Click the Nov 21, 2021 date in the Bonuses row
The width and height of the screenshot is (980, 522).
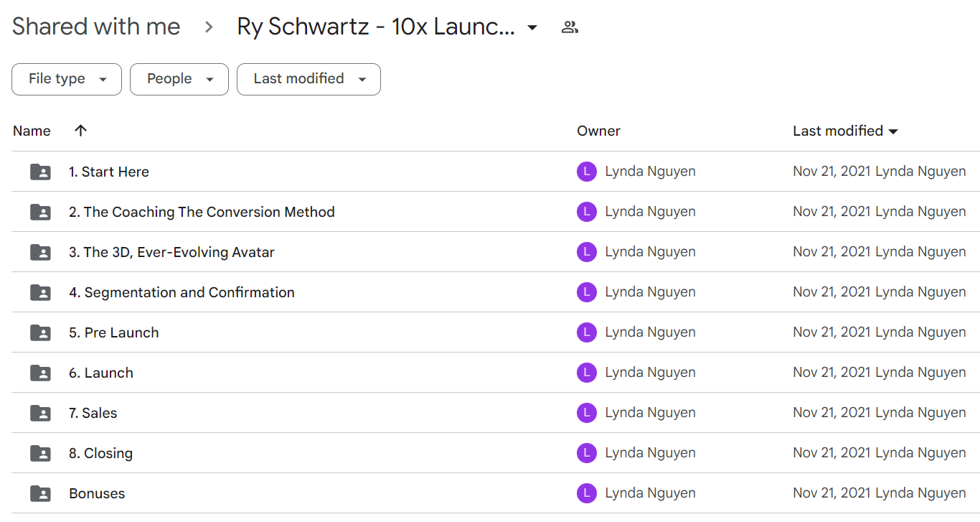click(831, 493)
